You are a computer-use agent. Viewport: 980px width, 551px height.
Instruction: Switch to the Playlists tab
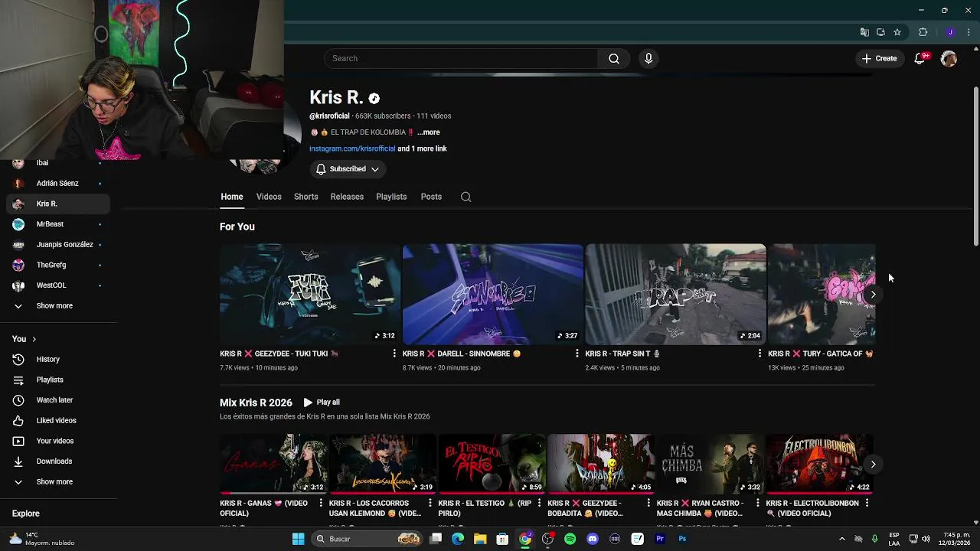tap(391, 197)
